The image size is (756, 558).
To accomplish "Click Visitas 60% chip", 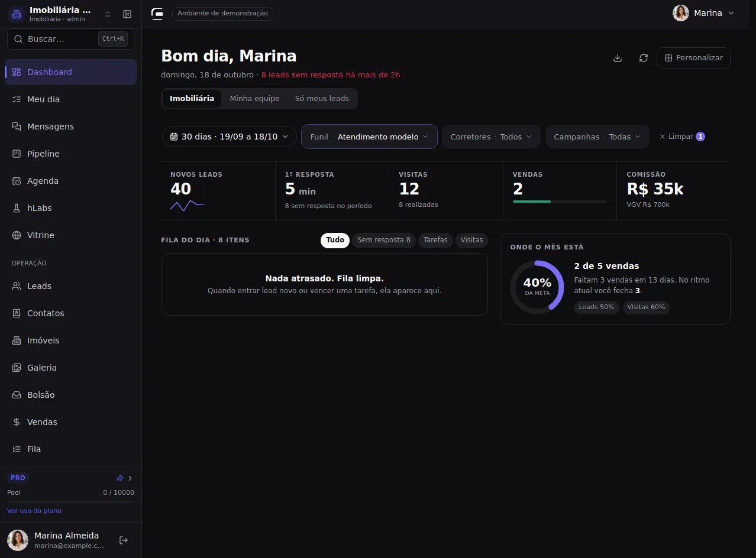I will click(646, 307).
